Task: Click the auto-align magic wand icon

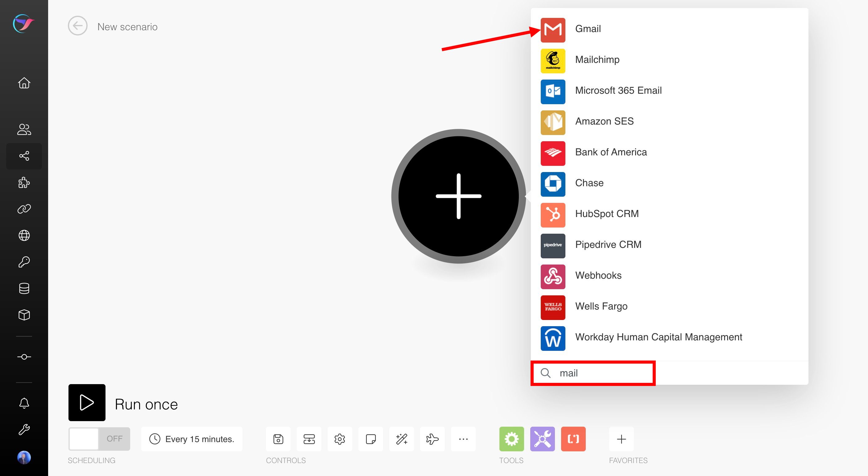Action: [x=401, y=439]
